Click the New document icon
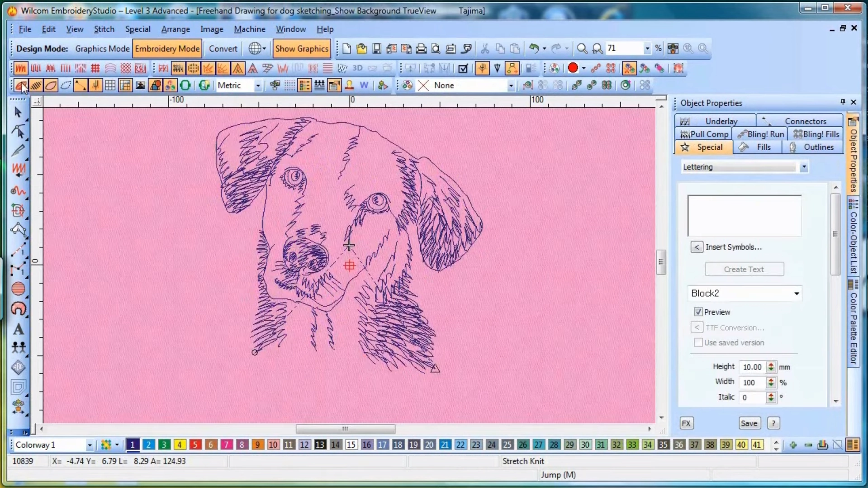 coord(346,48)
